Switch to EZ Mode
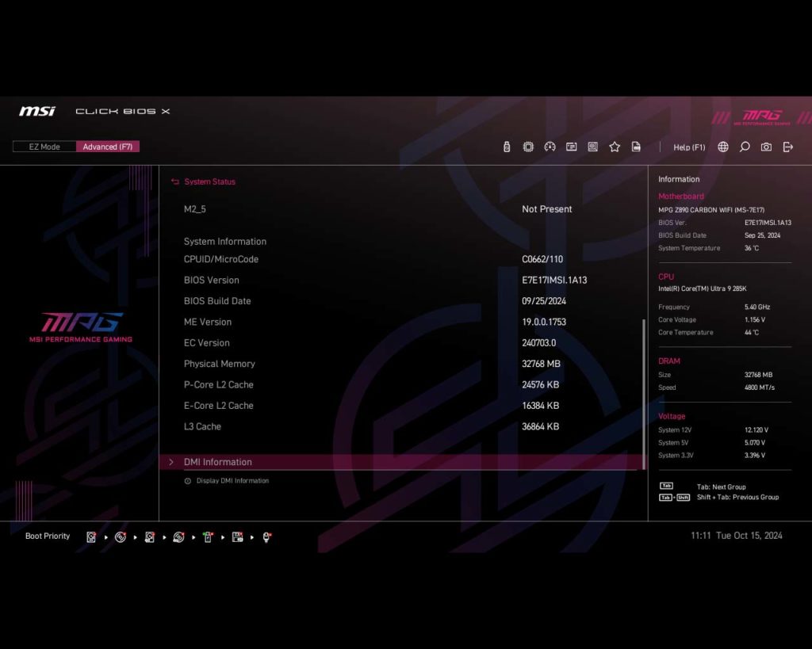Viewport: 812px width, 649px height. coord(44,147)
